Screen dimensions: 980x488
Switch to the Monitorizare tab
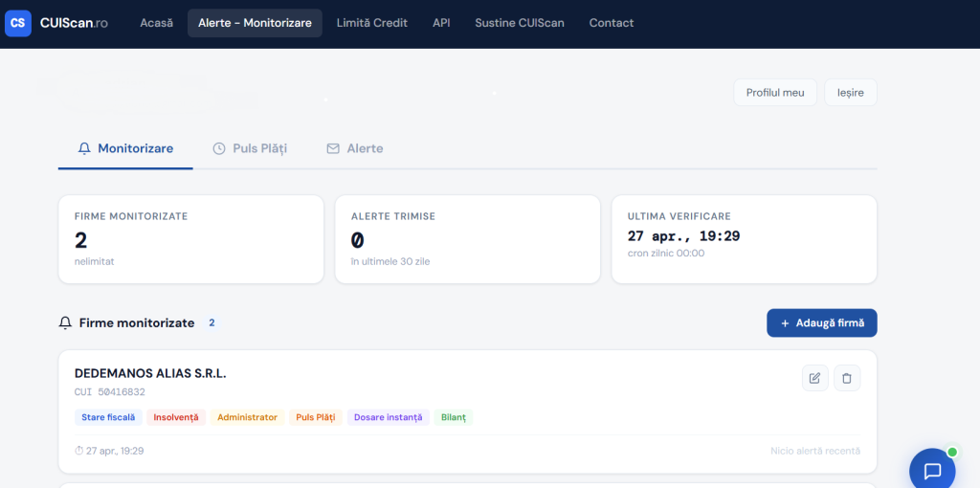(125, 148)
